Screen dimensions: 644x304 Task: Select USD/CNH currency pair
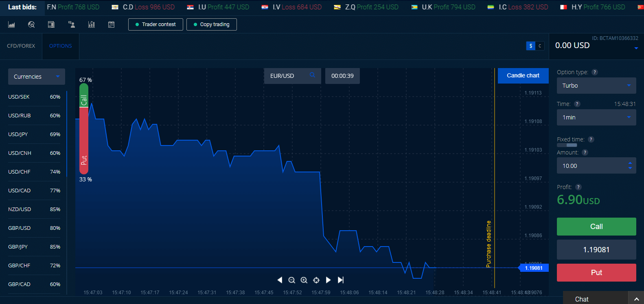[34, 153]
